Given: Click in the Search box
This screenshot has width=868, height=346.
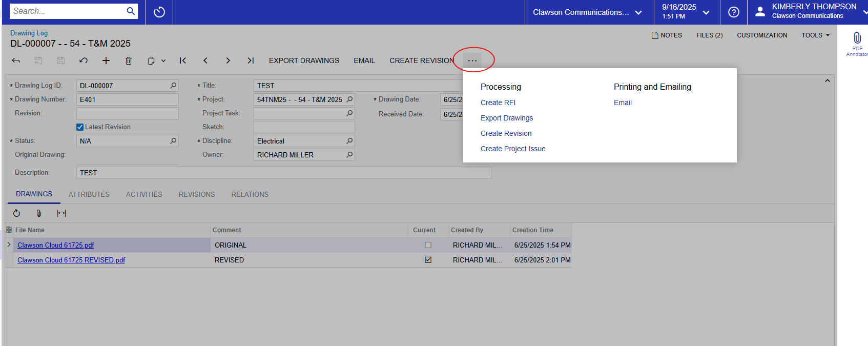Looking at the screenshot, I should pos(68,11).
